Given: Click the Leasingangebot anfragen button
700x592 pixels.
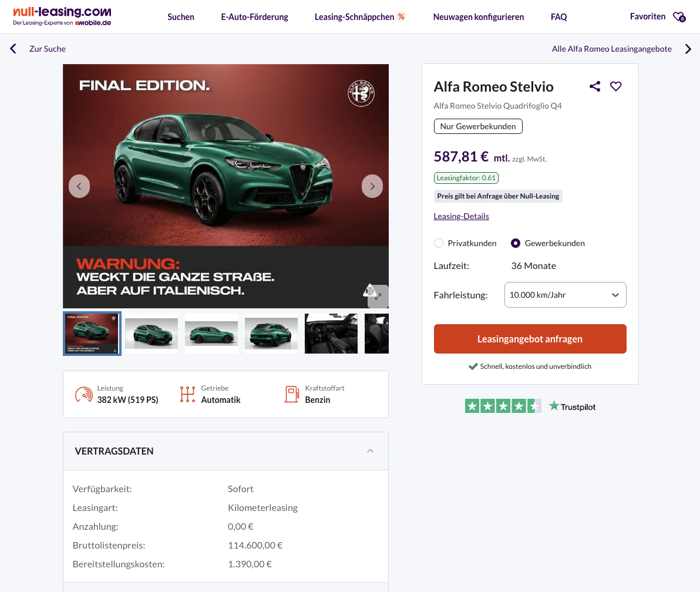Looking at the screenshot, I should 530,339.
